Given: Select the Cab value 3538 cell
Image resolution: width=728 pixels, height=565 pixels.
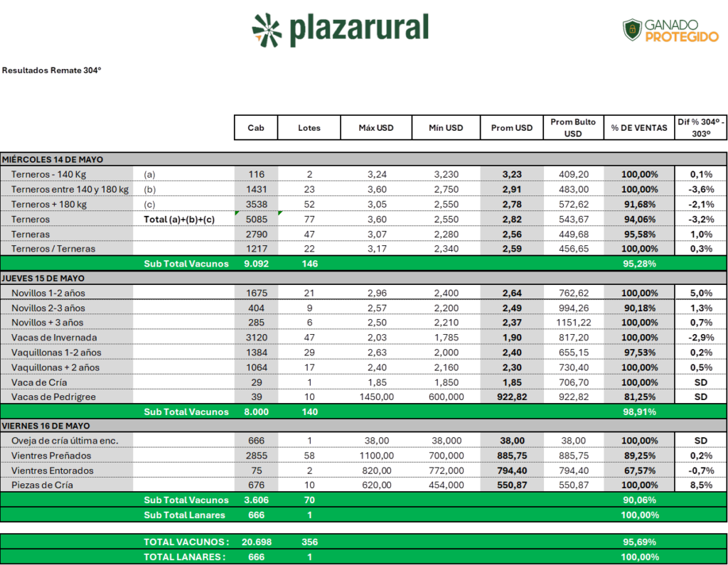Looking at the screenshot, I should coord(256,205).
